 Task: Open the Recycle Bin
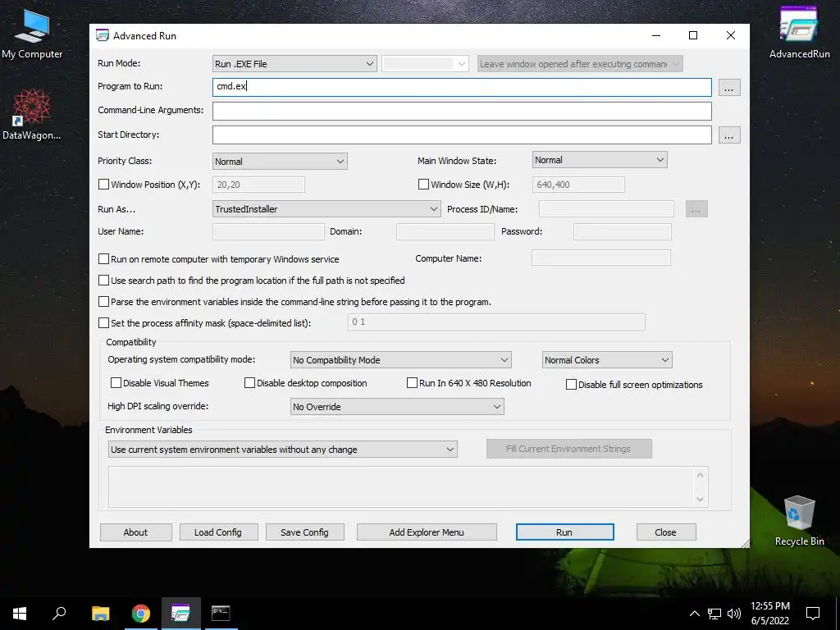[799, 520]
